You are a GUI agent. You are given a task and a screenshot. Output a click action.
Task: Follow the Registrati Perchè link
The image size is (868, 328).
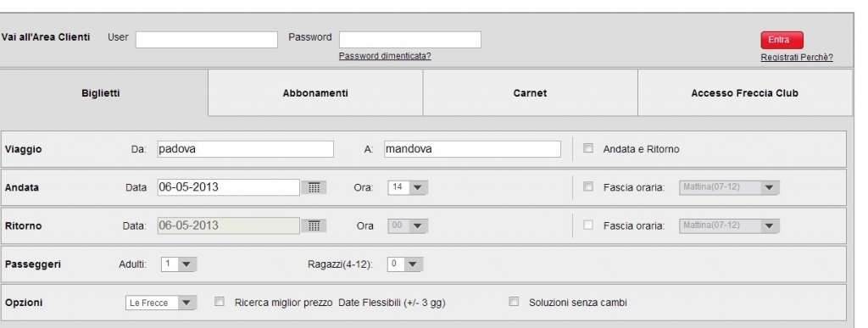tap(797, 58)
